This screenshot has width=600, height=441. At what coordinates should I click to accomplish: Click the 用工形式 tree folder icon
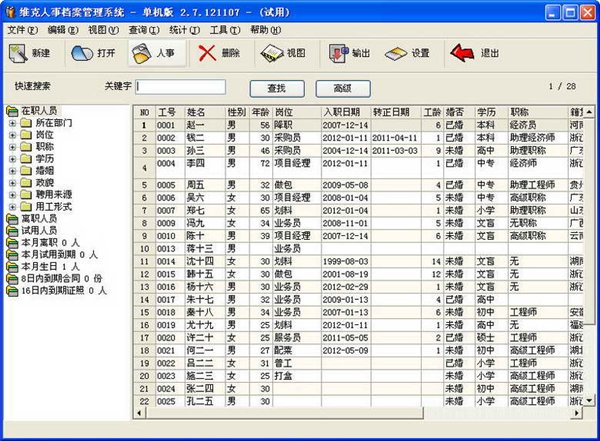point(26,207)
